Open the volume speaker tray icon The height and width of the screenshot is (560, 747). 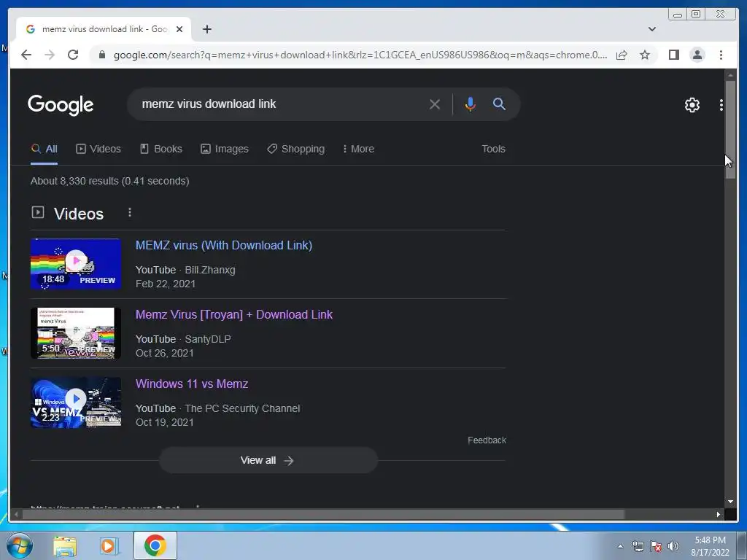click(x=673, y=546)
